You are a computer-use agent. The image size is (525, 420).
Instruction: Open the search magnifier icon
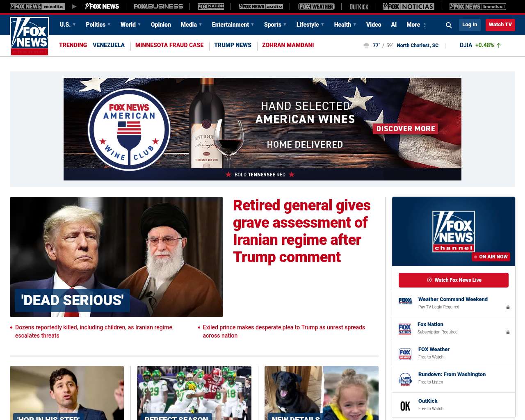449,25
